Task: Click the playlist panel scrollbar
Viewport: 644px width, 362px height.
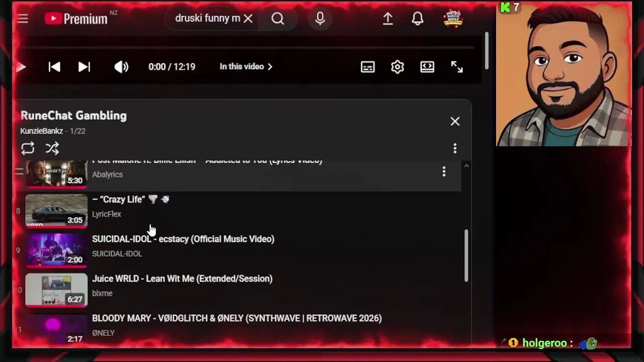Action: pyautogui.click(x=466, y=255)
